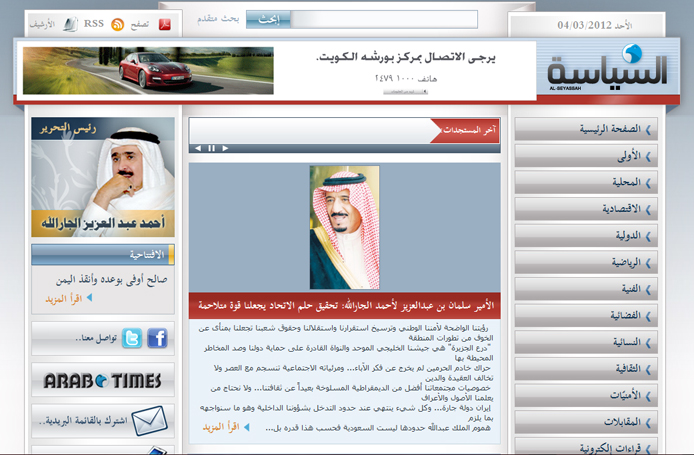Visit the Facebook page icon
Image resolution: width=694 pixels, height=455 pixels.
point(157,339)
